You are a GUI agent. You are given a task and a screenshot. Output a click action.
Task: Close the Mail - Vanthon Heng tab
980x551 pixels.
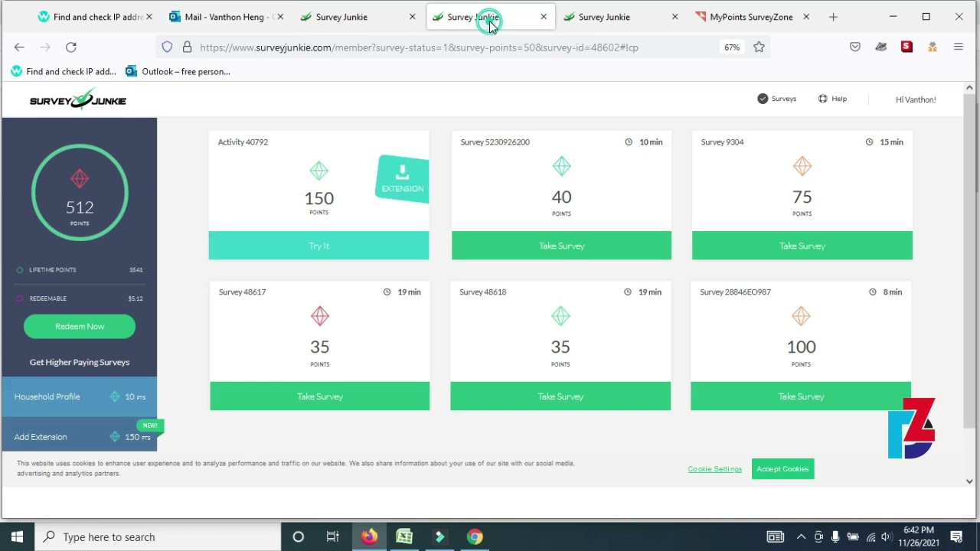click(x=280, y=17)
